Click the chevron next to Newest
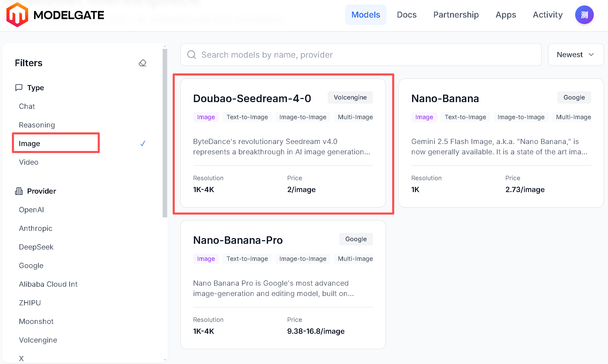 click(x=591, y=55)
